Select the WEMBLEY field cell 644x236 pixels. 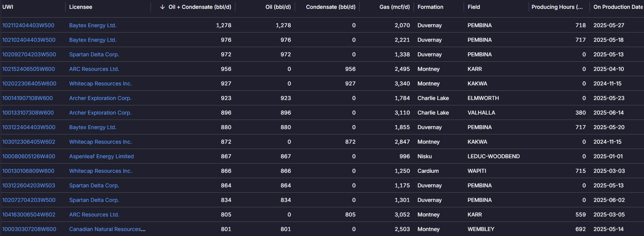point(481,229)
